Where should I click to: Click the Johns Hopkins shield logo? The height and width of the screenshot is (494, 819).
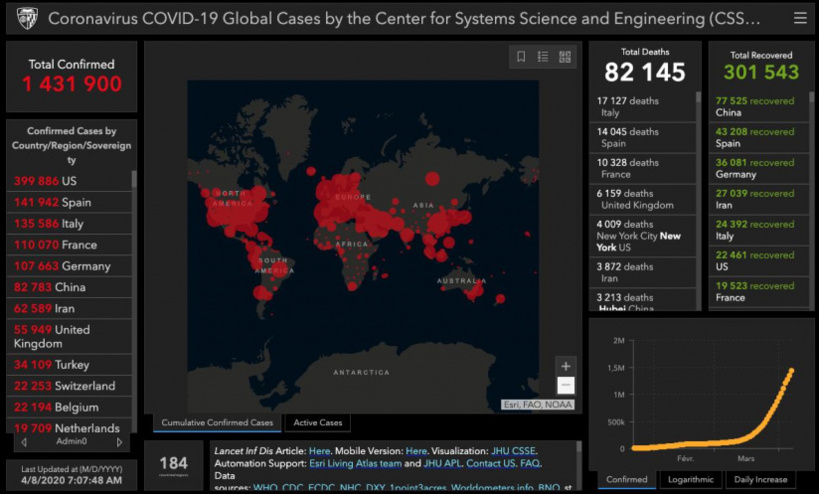tap(26, 18)
